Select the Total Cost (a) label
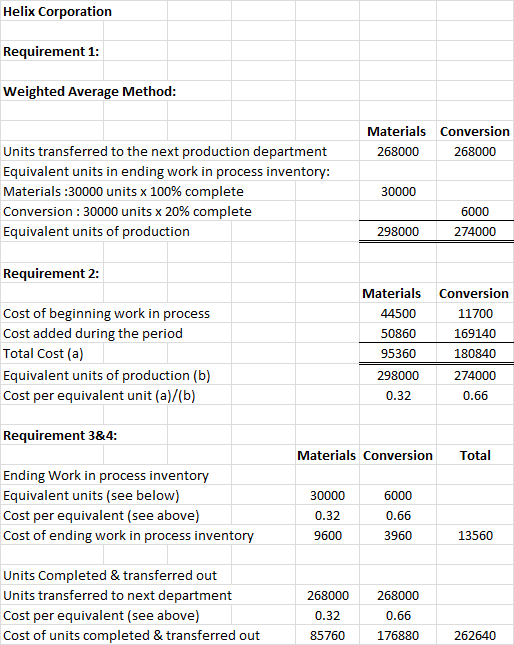Viewport: 514px width, 645px height. (x=43, y=354)
